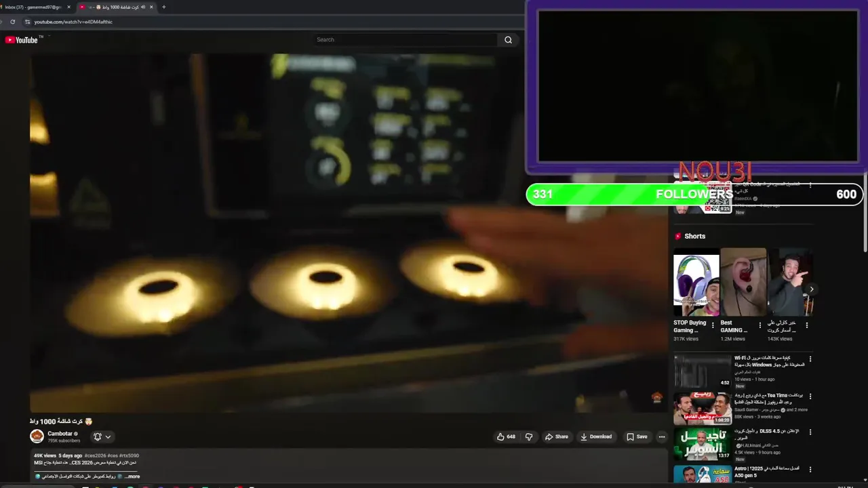Open the short with 143K views
868x488 pixels.
pos(791,282)
